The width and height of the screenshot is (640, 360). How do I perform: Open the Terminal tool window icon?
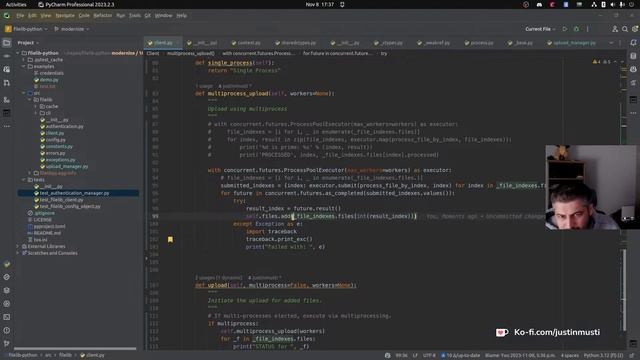(x=7, y=317)
